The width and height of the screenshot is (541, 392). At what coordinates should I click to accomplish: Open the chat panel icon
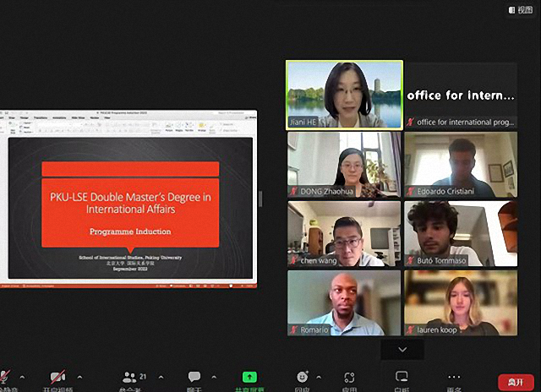pyautogui.click(x=194, y=378)
